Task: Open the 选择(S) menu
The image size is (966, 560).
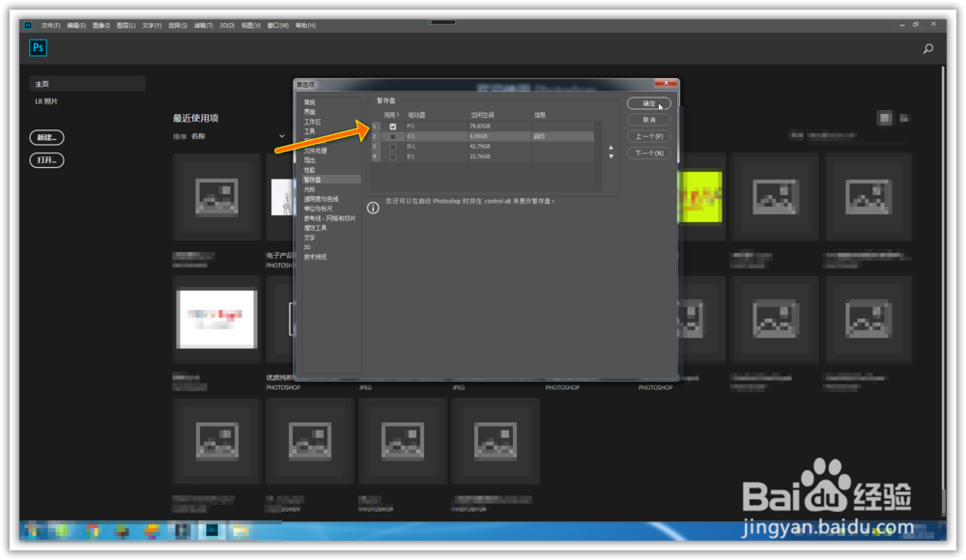Action: [x=178, y=25]
